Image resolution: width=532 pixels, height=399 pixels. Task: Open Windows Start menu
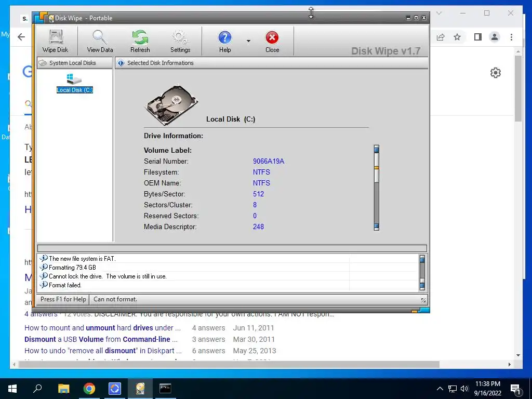[12, 389]
